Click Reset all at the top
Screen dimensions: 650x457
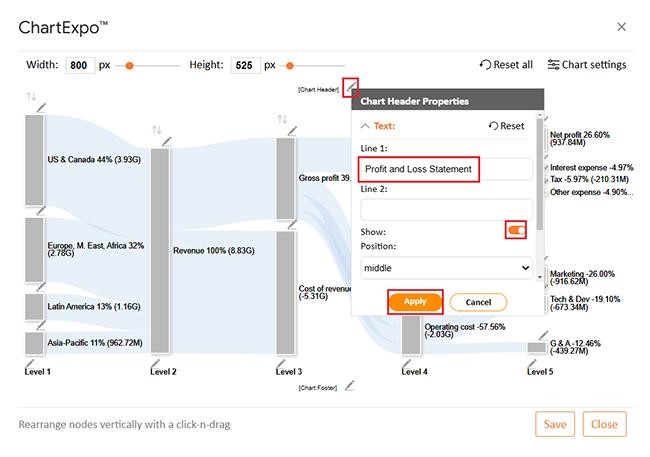point(506,65)
